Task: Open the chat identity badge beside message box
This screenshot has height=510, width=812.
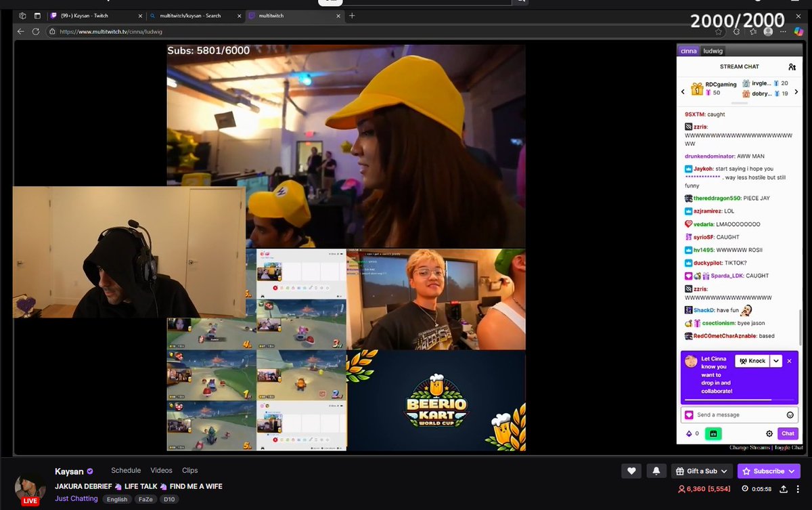Action: click(x=690, y=415)
